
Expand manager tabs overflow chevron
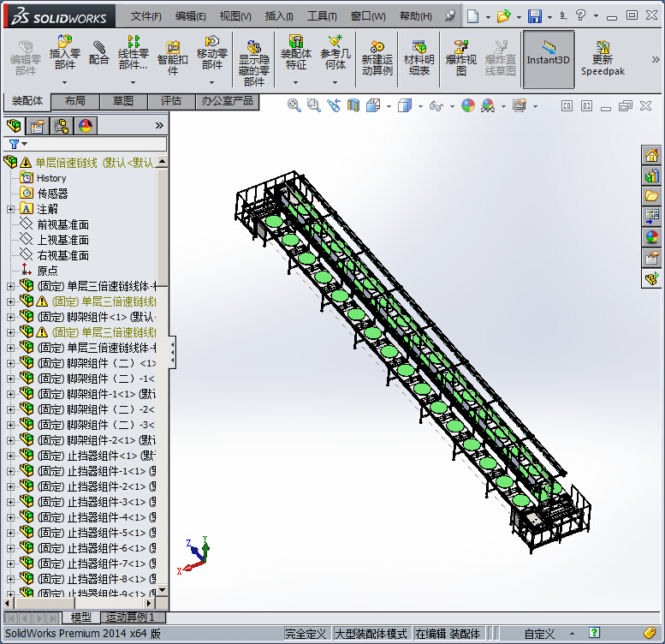point(159,126)
